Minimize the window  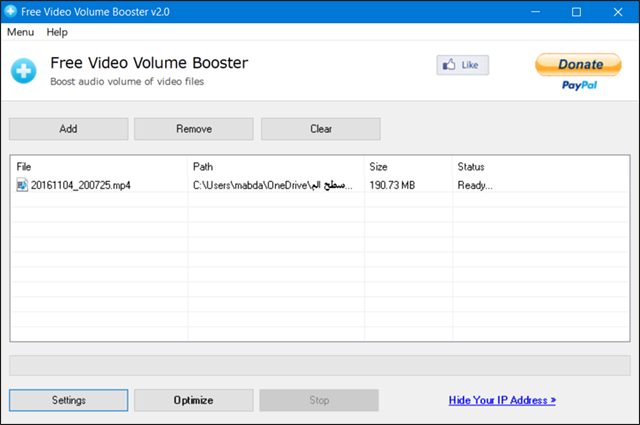tap(536, 12)
